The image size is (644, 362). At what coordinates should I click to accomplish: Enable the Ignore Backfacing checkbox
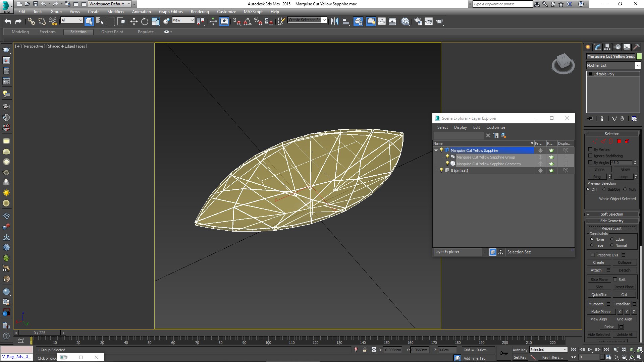point(590,156)
